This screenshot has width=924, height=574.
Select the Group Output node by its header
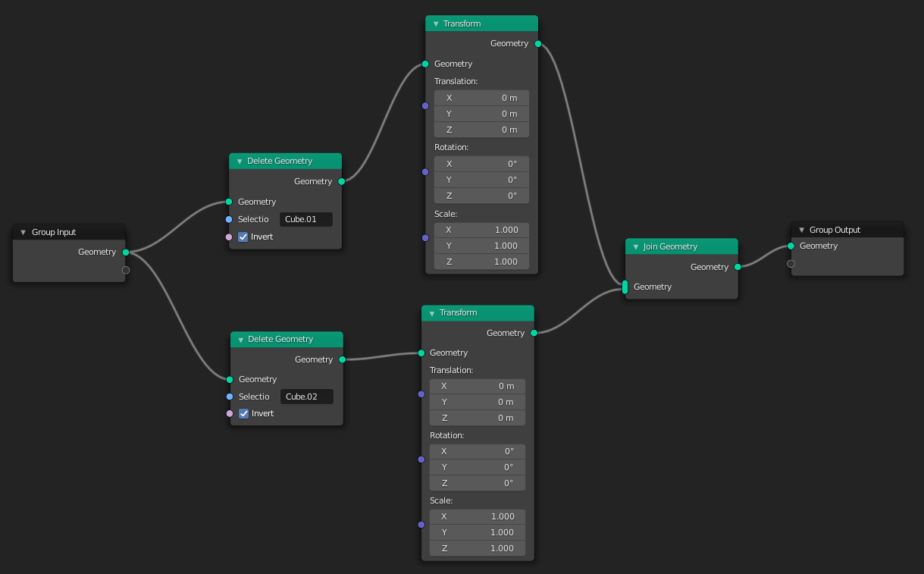847,230
